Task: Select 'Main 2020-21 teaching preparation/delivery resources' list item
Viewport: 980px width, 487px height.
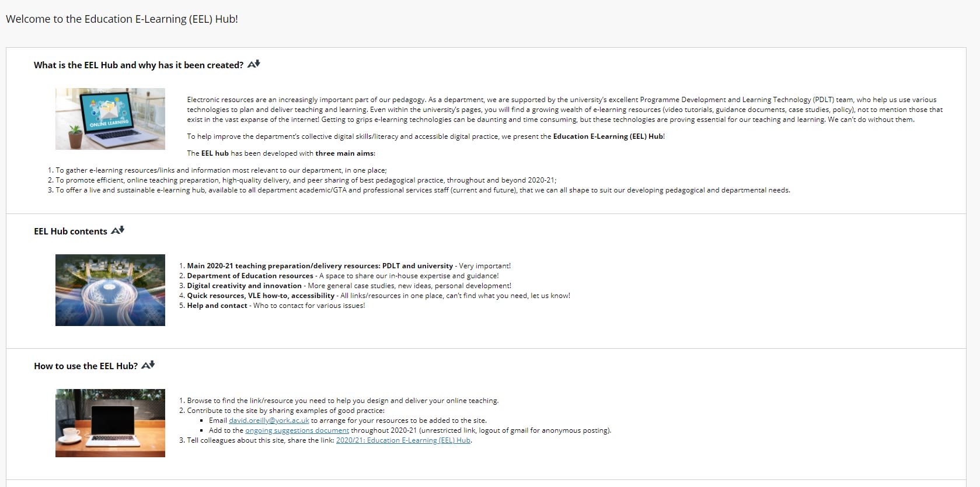Action: pyautogui.click(x=320, y=266)
